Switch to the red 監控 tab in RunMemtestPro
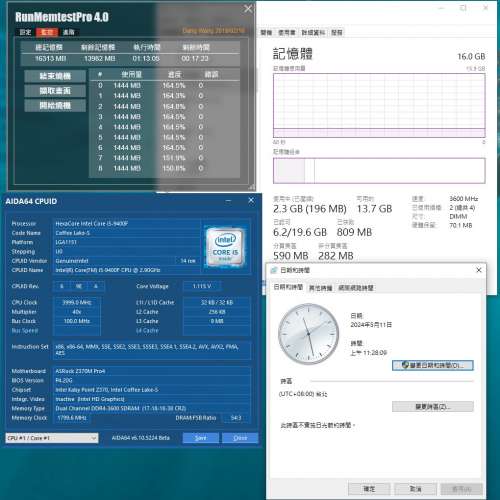Image resolution: width=500 pixels, height=500 pixels. 47,32
